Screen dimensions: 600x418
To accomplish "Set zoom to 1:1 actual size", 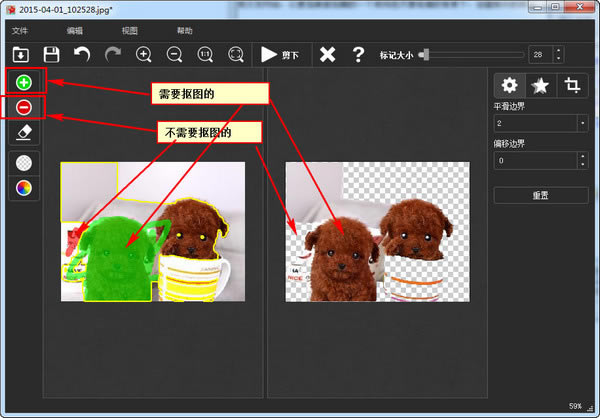I will pos(205,54).
